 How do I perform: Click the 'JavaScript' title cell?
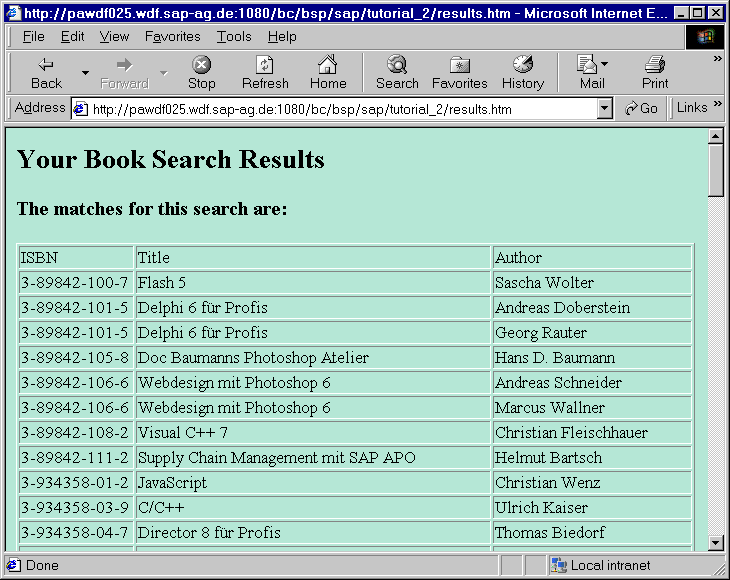(313, 483)
